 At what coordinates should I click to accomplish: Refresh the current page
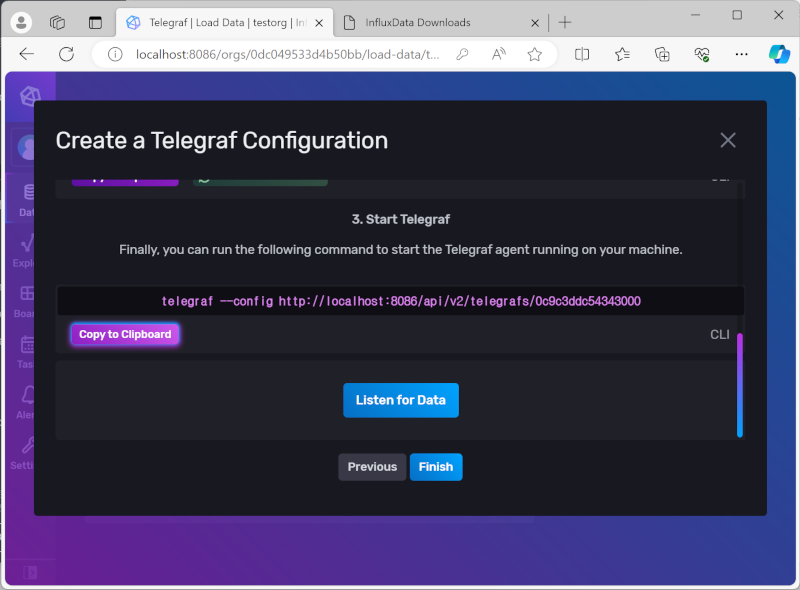[66, 54]
